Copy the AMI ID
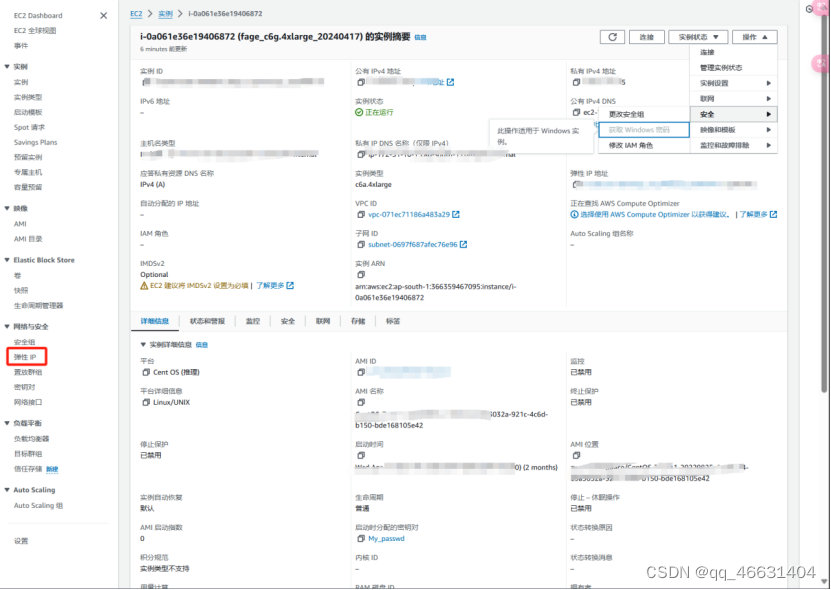 (x=361, y=372)
